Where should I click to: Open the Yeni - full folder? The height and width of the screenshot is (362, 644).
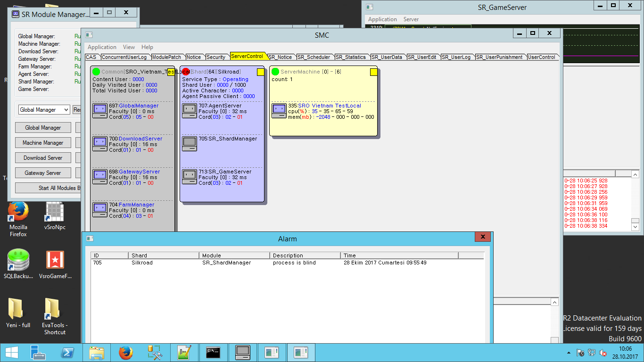[18, 313]
